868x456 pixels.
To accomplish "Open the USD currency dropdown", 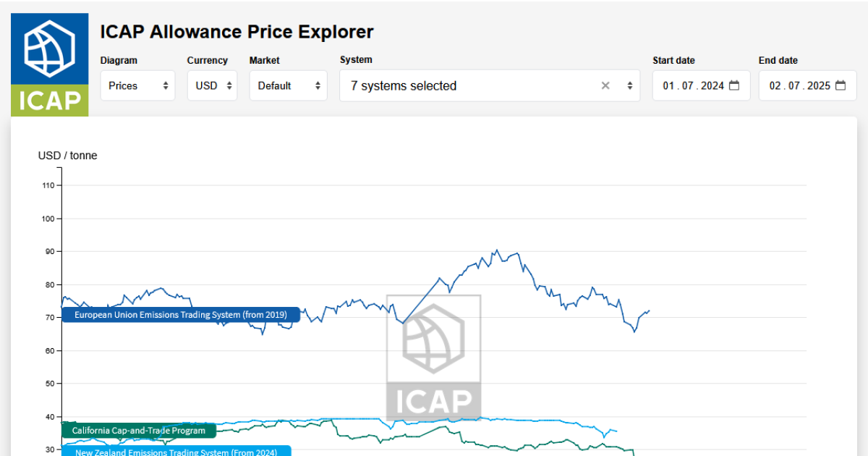I will 208,85.
